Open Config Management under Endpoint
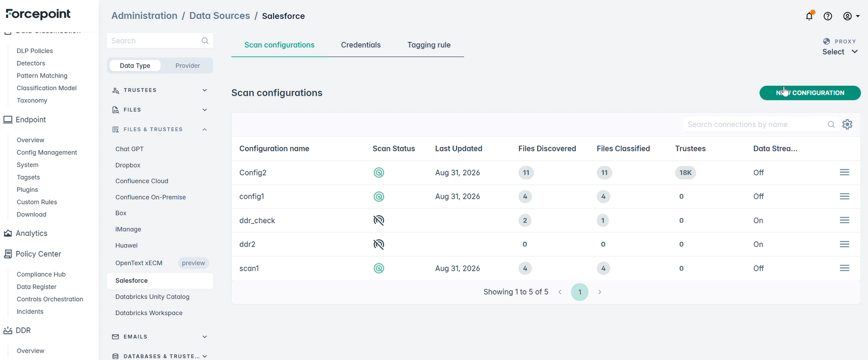The width and height of the screenshot is (868, 360). (46, 152)
